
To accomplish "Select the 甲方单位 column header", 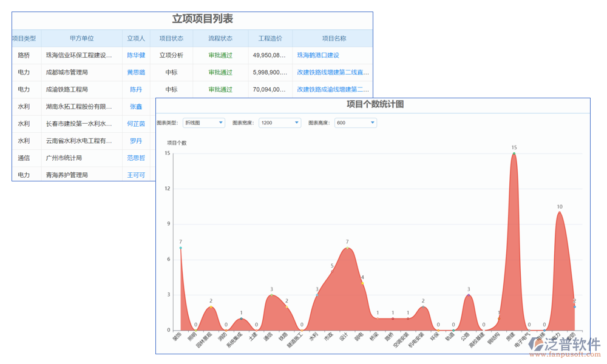I will (x=82, y=38).
